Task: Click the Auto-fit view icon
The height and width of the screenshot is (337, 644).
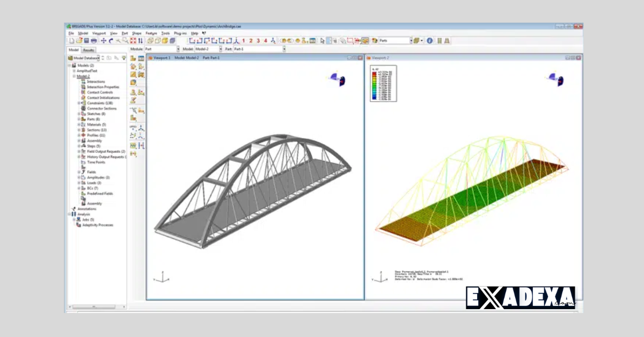Action: 133,41
